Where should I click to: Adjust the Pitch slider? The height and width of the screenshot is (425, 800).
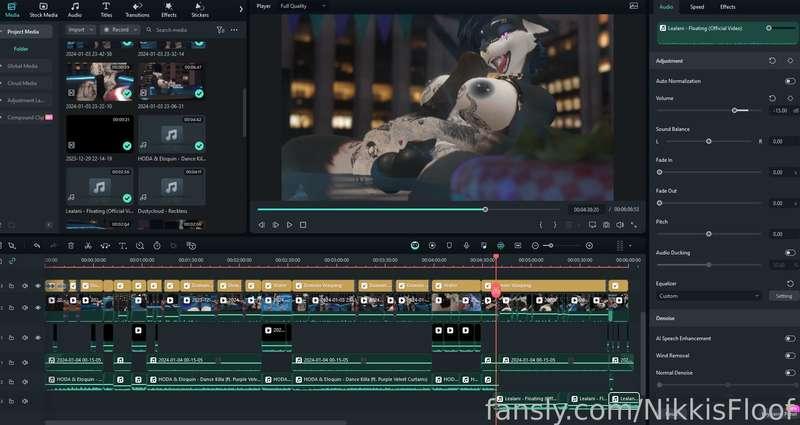tap(709, 234)
